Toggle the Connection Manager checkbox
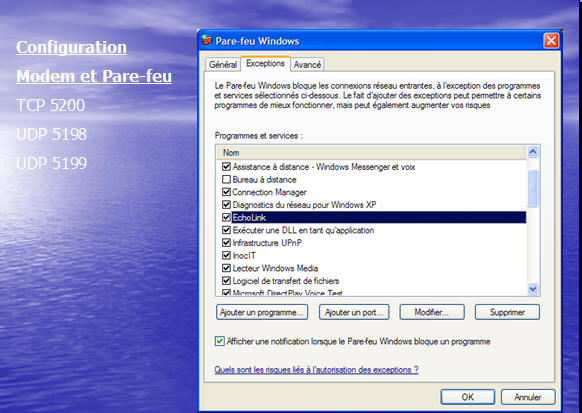582x413 pixels. pos(226,192)
